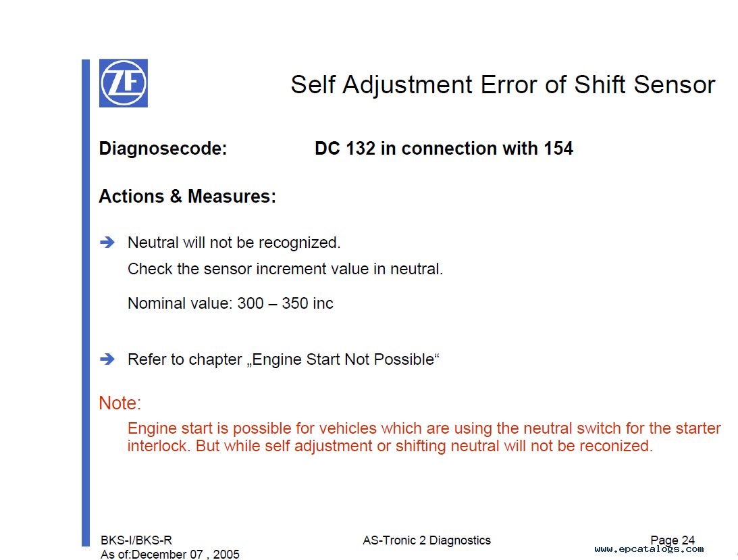738x560 pixels.
Task: Click the Actions & Measures heading
Action: click(187, 197)
